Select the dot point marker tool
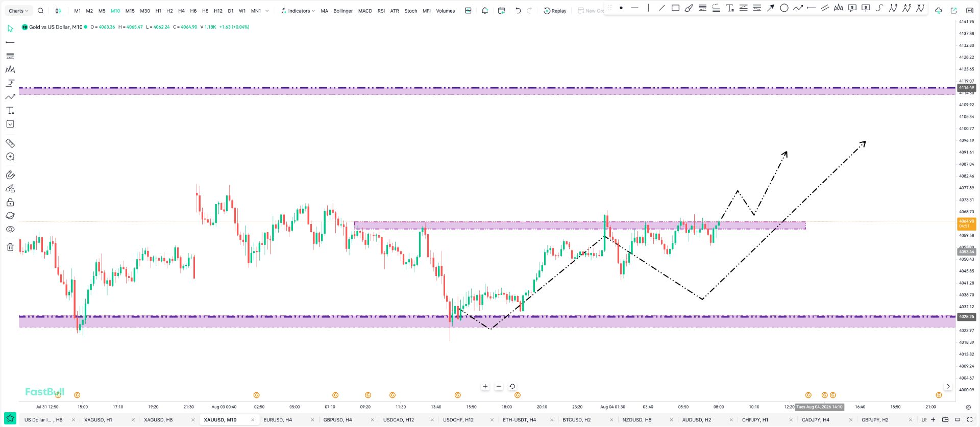This screenshot has height=427, width=980. [621, 8]
